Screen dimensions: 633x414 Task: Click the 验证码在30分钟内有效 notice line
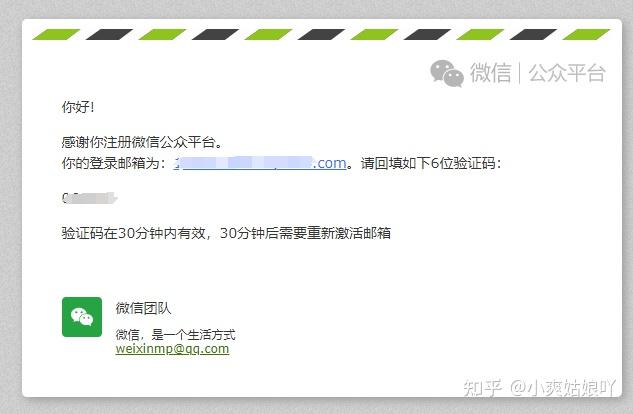[x=226, y=233]
